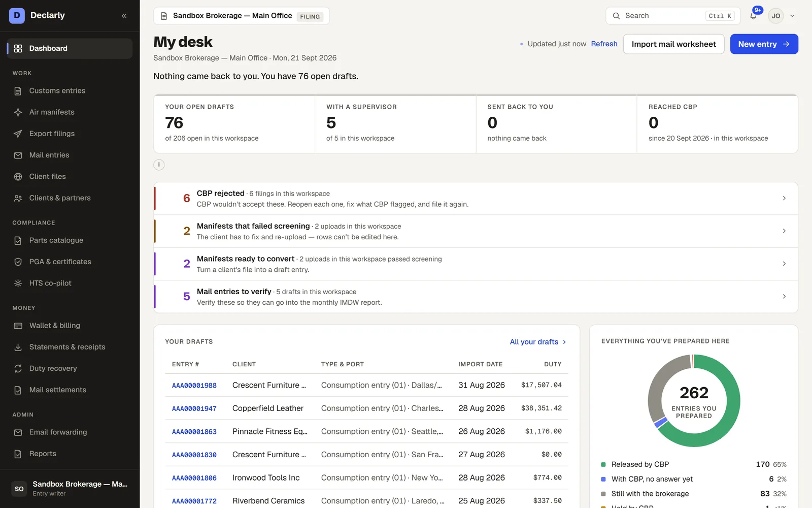Click the Duty recovery refresh icon

[x=18, y=368]
